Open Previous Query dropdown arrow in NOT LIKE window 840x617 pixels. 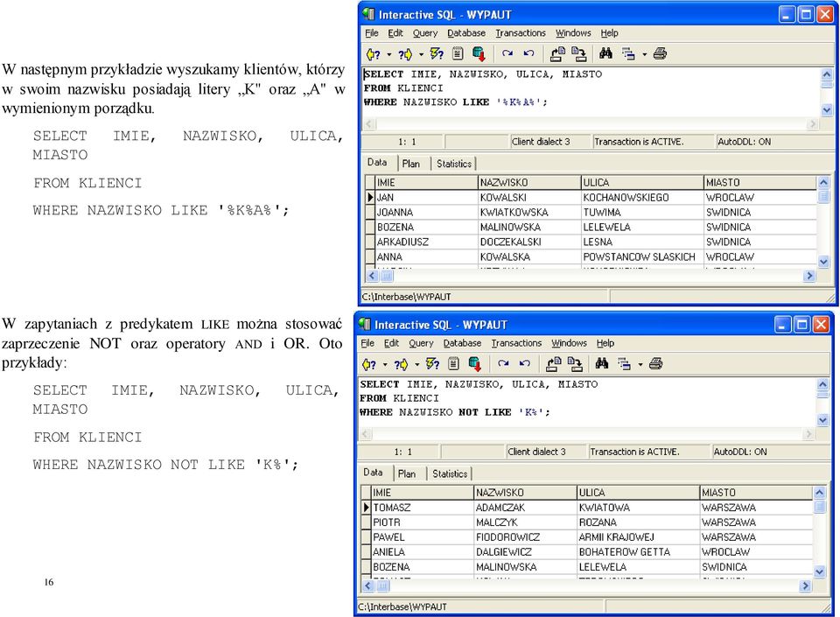point(385,364)
